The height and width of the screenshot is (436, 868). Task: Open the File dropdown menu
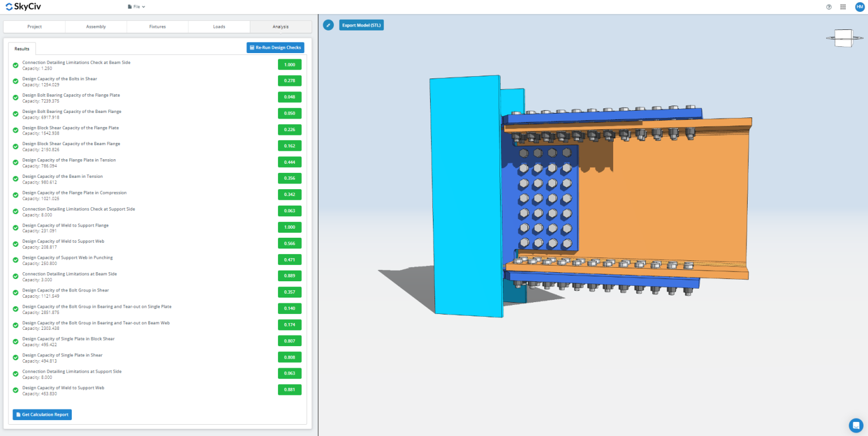click(x=137, y=6)
